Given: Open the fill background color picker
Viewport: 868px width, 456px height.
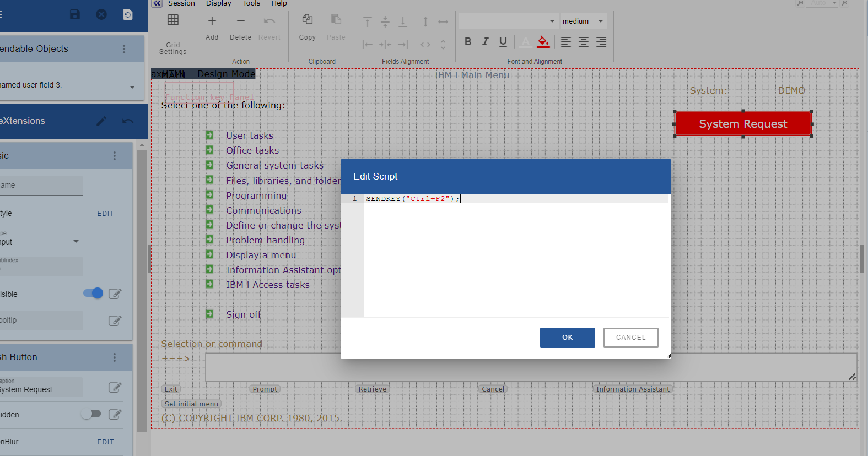Looking at the screenshot, I should click(x=543, y=41).
